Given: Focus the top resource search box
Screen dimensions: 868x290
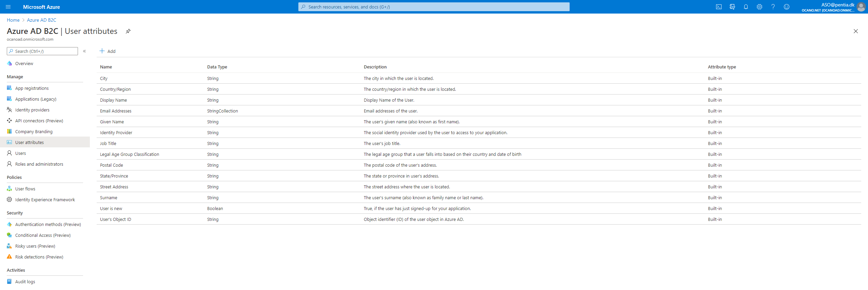Looking at the screenshot, I should [434, 7].
